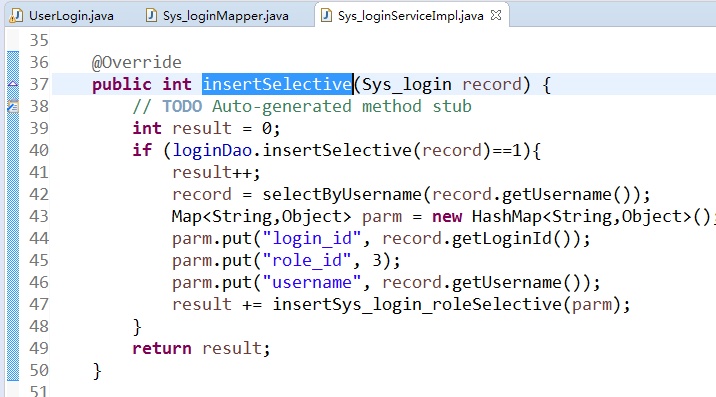The height and width of the screenshot is (397, 716).
Task: Click the blue quick-diff bar beside line 44
Action: point(13,238)
